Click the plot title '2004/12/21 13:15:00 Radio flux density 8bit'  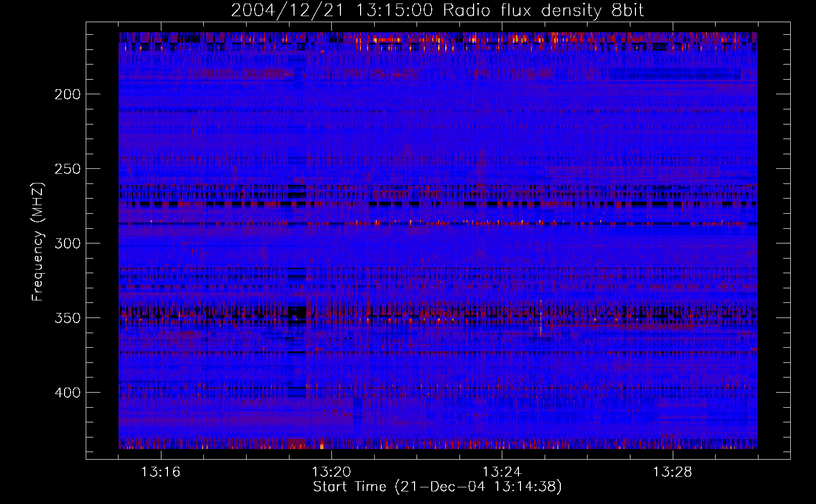(437, 11)
